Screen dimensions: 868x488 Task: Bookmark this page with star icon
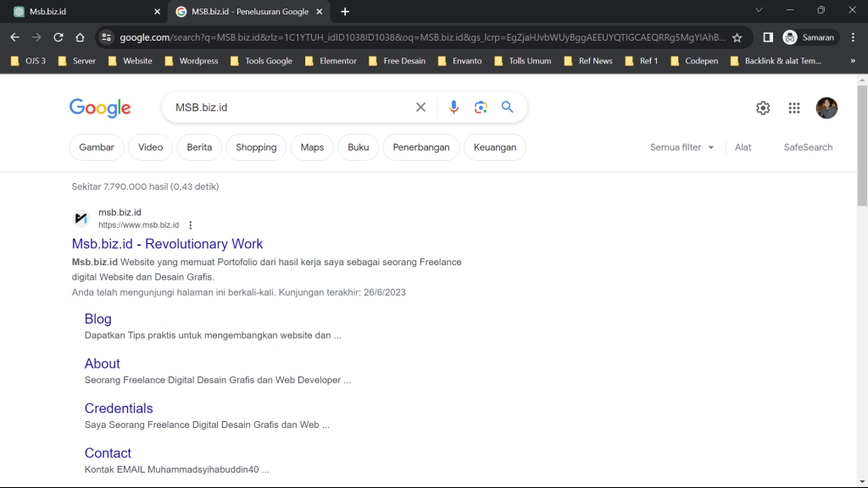[737, 37]
